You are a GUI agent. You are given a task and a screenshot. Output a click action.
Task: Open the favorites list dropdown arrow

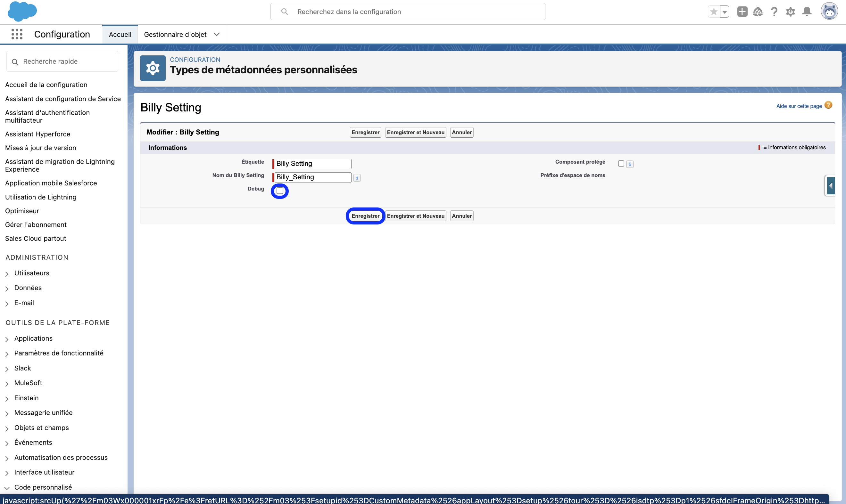coord(724,12)
